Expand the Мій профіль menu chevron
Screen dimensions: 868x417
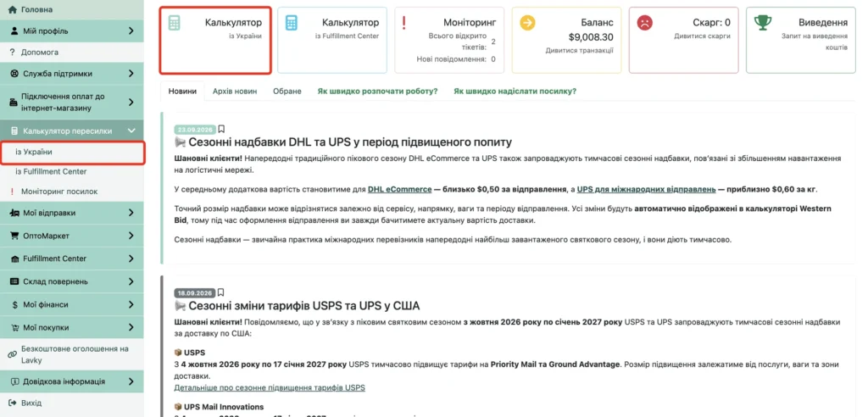point(131,31)
